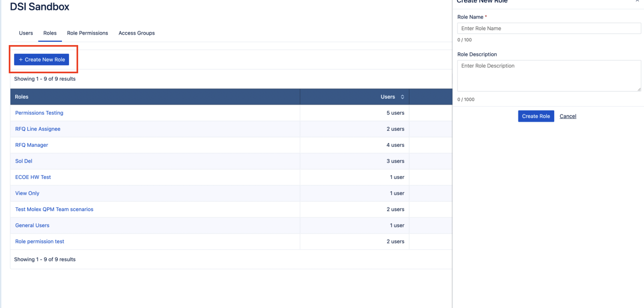Viewport: 644px width, 308px height.
Task: Click the Create New Role button
Action: point(42,60)
